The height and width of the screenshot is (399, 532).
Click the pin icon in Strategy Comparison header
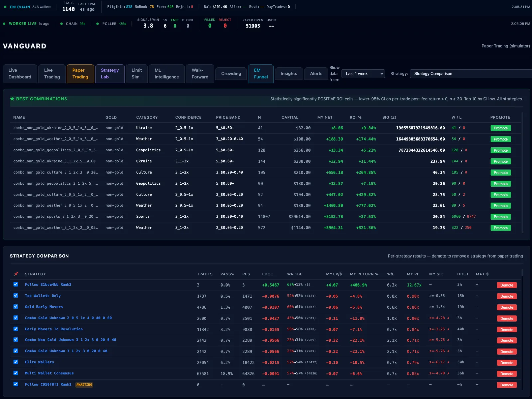point(16,274)
